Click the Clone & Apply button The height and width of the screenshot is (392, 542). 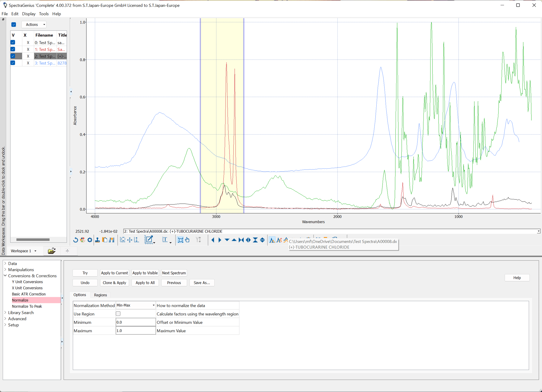(x=114, y=283)
